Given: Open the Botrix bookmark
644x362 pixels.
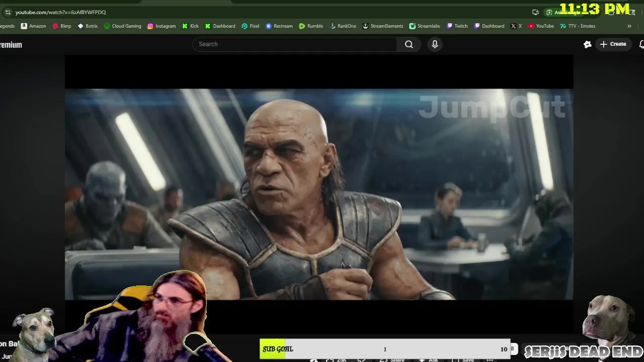Looking at the screenshot, I should pos(88,26).
